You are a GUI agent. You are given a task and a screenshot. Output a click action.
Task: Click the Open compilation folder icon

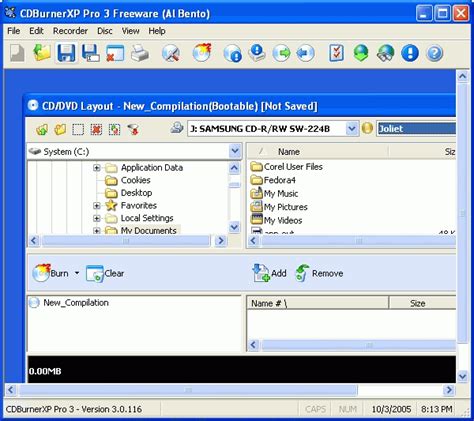[42, 53]
